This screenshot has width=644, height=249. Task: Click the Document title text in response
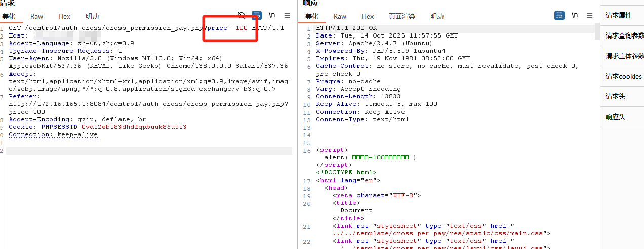pyautogui.click(x=356, y=210)
